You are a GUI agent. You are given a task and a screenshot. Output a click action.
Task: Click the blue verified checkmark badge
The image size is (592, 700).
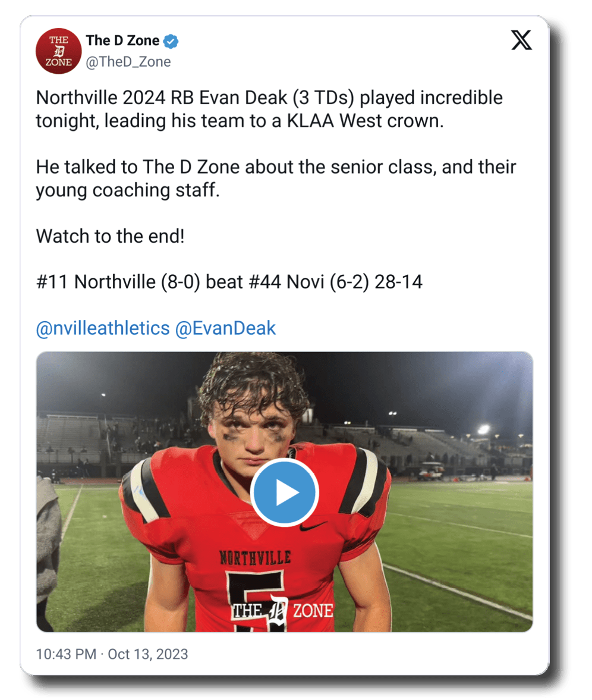(x=171, y=41)
